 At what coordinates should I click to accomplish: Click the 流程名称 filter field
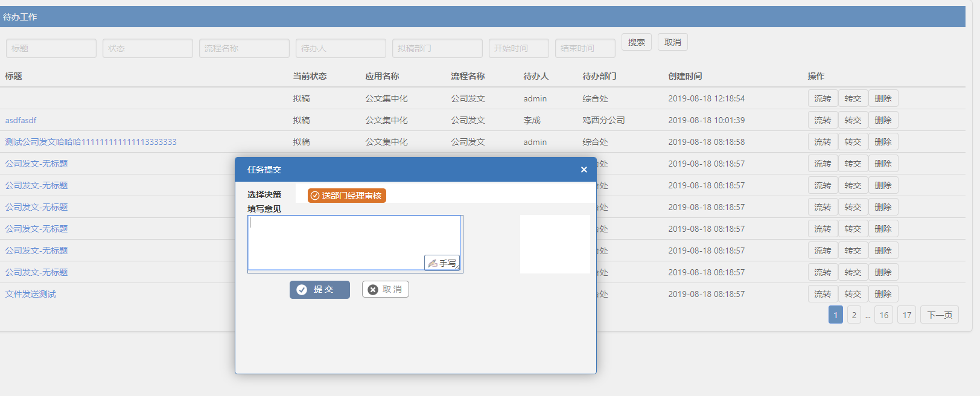coord(244,48)
